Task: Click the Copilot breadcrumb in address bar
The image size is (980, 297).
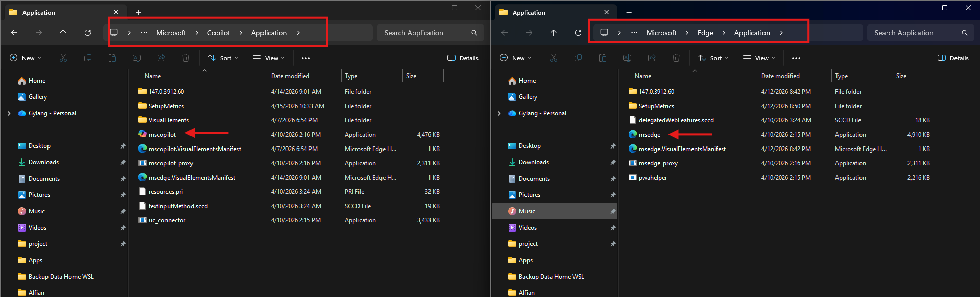Action: [219, 33]
